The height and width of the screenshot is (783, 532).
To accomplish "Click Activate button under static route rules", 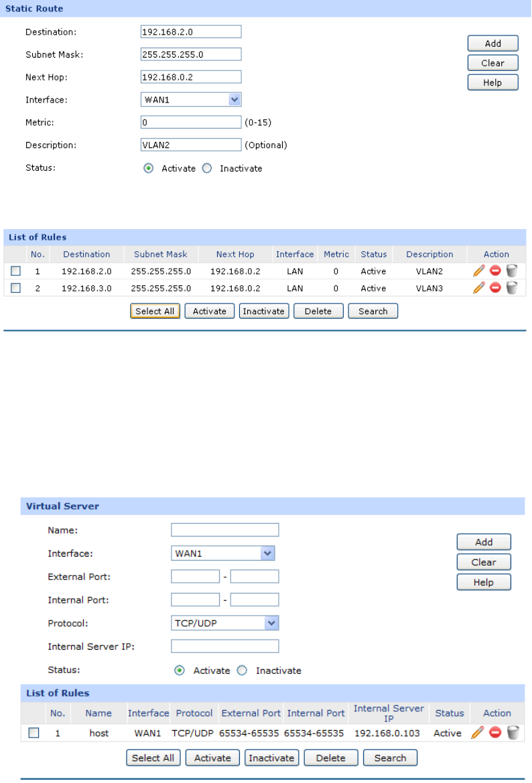I will tap(209, 311).
